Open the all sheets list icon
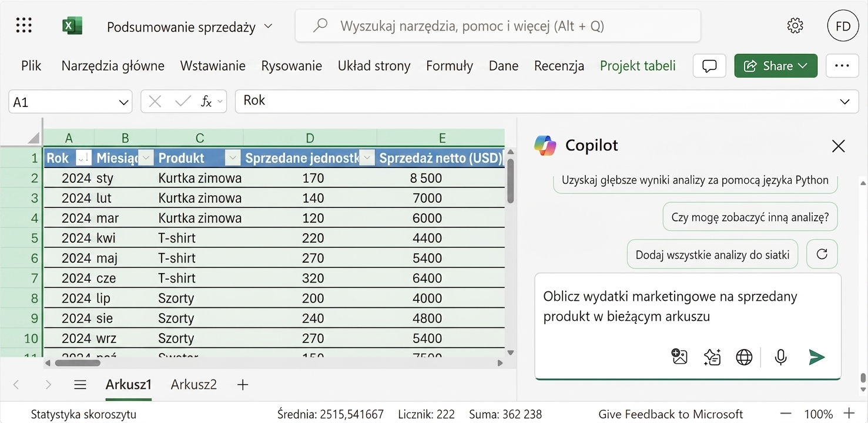The image size is (868, 423). pos(81,385)
